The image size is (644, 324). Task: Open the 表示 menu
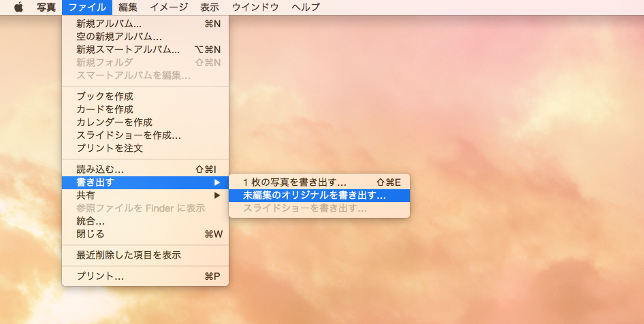coord(210,7)
